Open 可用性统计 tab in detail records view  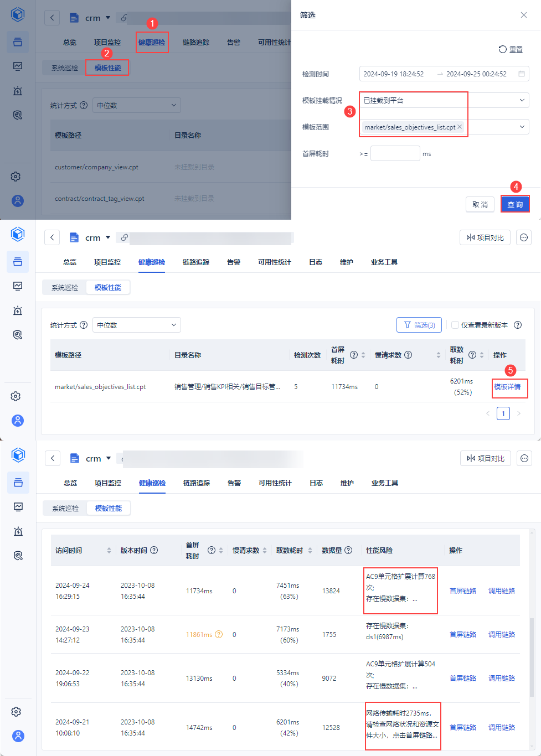(x=275, y=483)
